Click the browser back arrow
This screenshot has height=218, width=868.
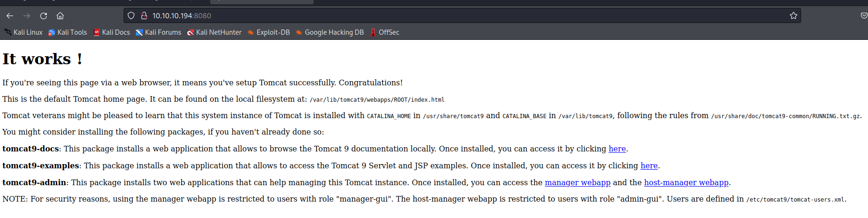click(x=10, y=16)
